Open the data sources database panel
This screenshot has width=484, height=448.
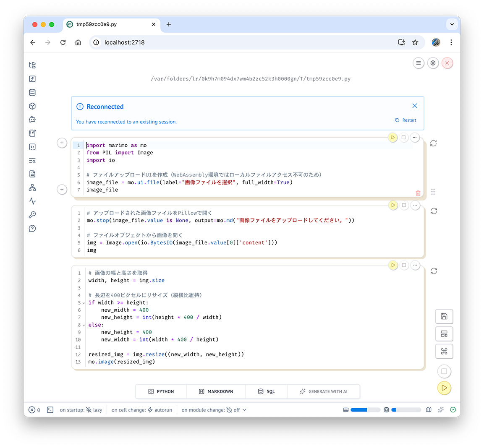pyautogui.click(x=32, y=93)
